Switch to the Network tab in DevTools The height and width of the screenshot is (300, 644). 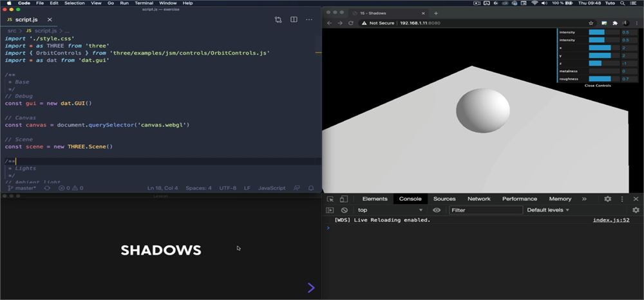tap(479, 199)
